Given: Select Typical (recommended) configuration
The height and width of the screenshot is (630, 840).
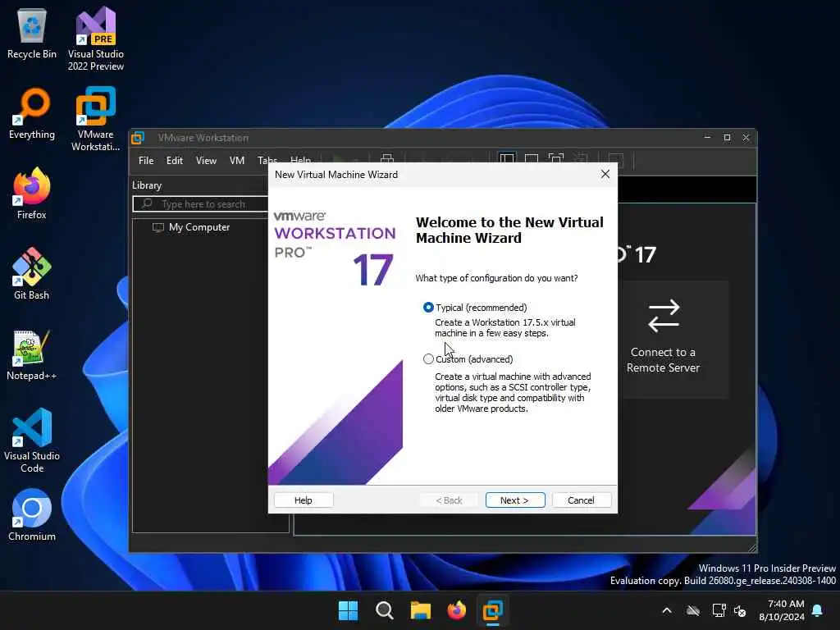Looking at the screenshot, I should [428, 308].
